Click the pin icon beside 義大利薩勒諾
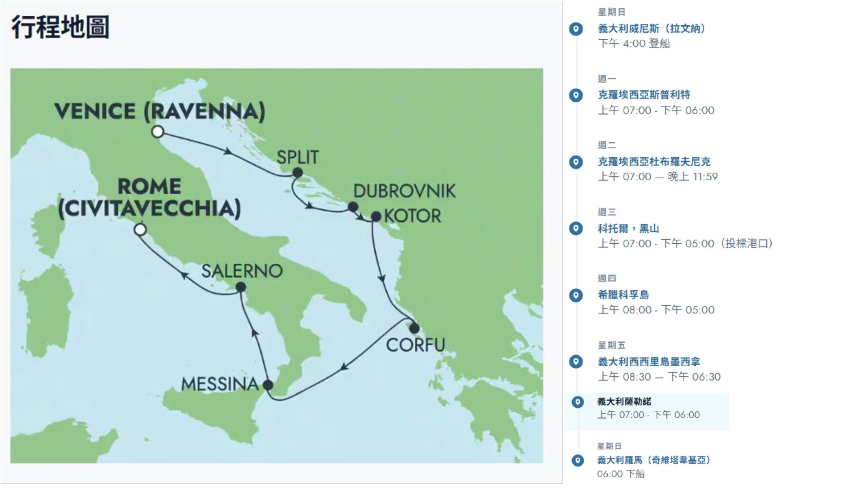Screen dimensions: 868x488 [x=577, y=402]
